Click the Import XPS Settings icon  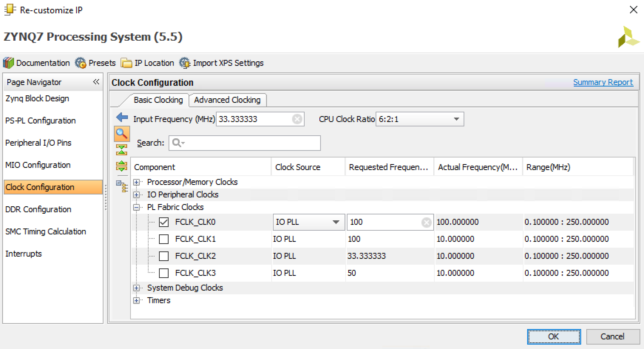[x=184, y=63]
